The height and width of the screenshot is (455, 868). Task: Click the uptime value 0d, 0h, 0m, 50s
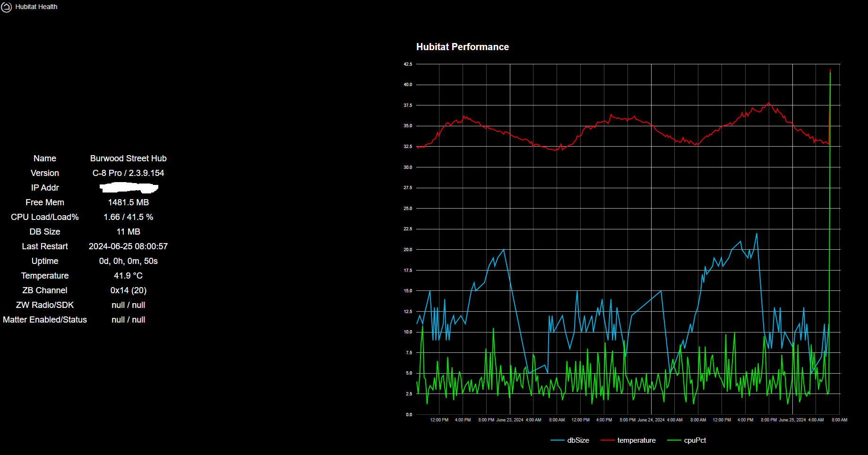click(129, 261)
